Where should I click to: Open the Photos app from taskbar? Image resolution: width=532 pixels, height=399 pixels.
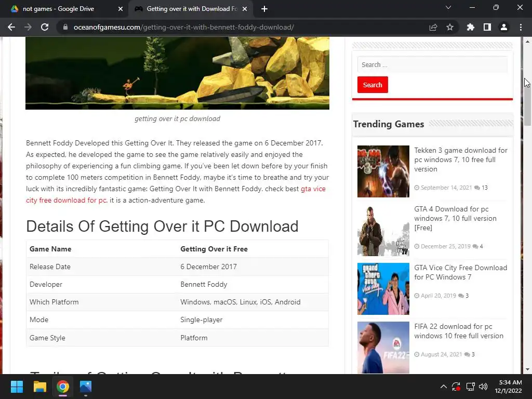[86, 387]
